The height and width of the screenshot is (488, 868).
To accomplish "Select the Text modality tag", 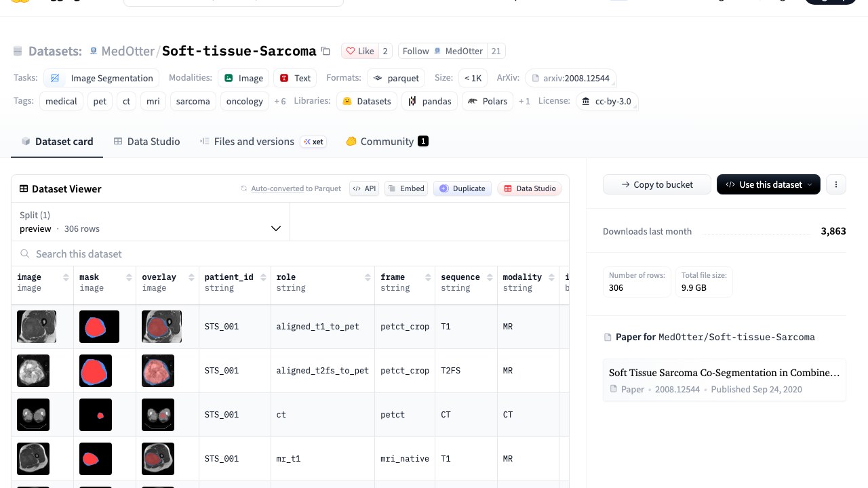I will [295, 78].
